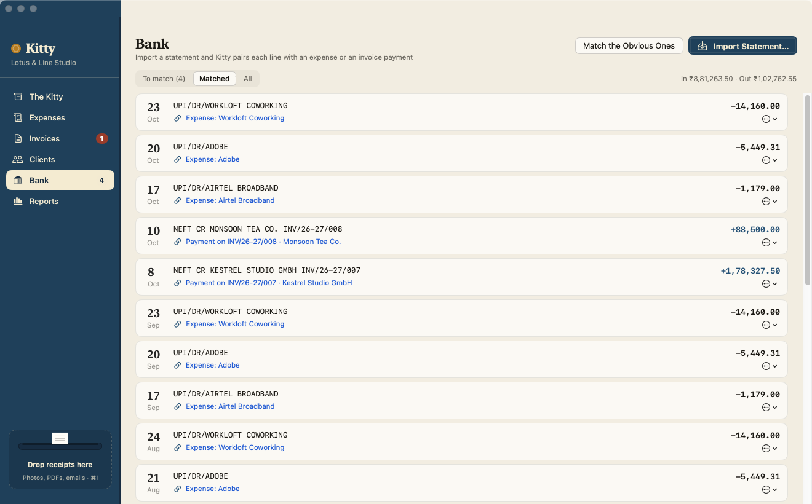Viewport: 812px width, 504px height.
Task: Click the Drop receipts here area
Action: click(x=60, y=459)
